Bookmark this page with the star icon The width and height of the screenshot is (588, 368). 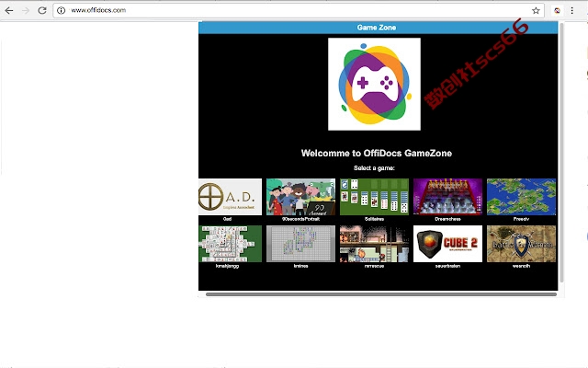pyautogui.click(x=536, y=10)
